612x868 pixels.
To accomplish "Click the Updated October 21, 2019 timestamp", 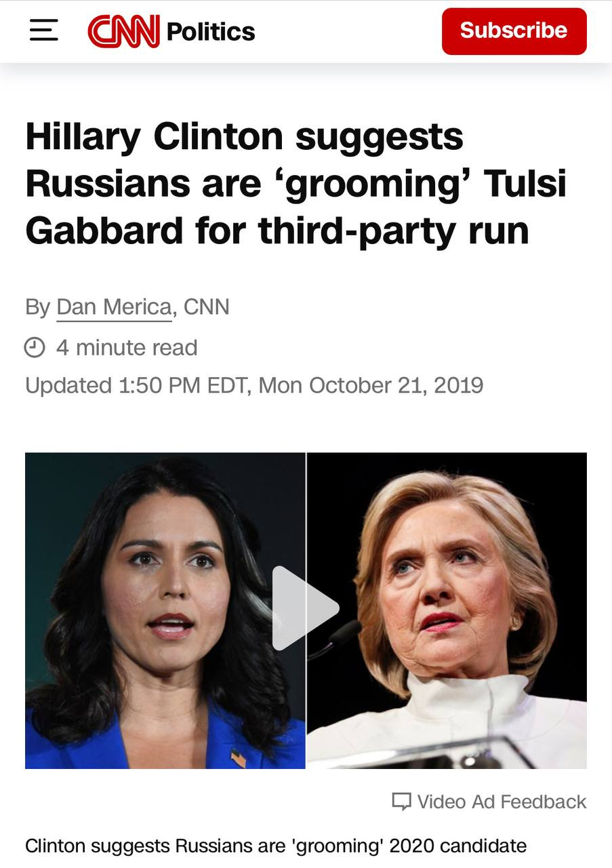I will (254, 385).
